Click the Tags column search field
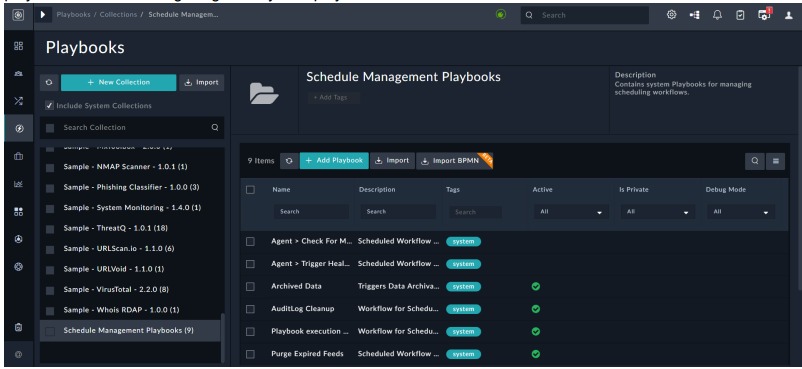This screenshot has width=802, height=369. (475, 212)
